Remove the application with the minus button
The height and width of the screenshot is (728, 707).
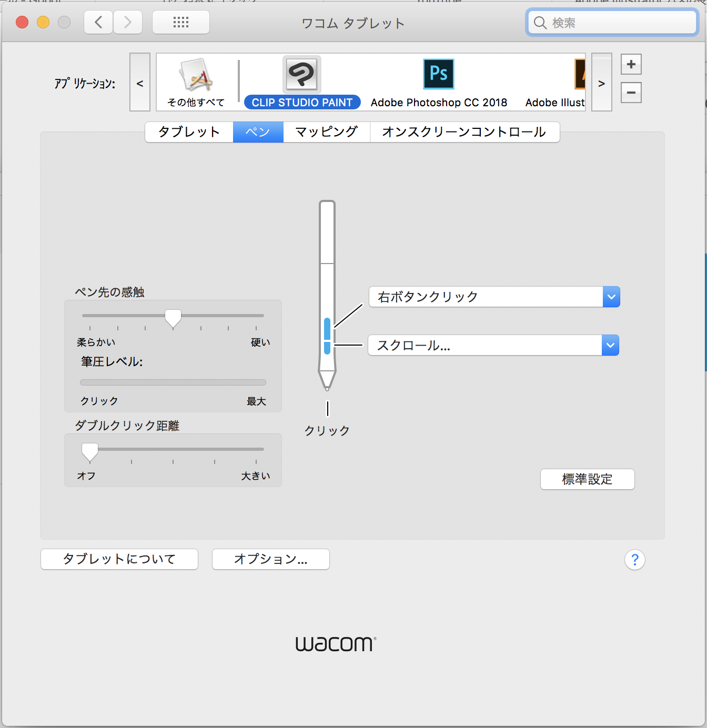631,93
